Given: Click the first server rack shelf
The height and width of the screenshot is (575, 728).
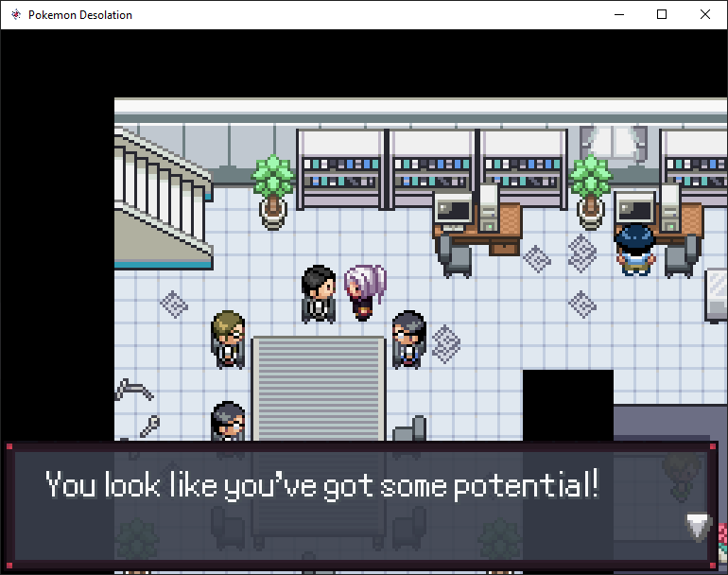Looking at the screenshot, I should 341,169.
